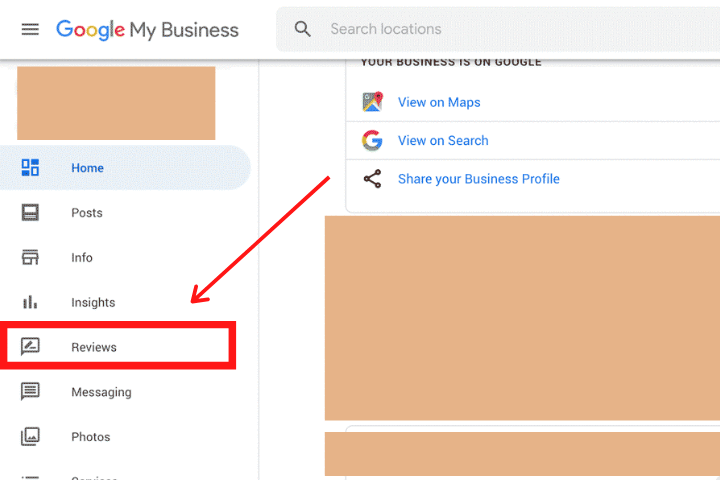Click the search magnifier icon

[x=302, y=29]
